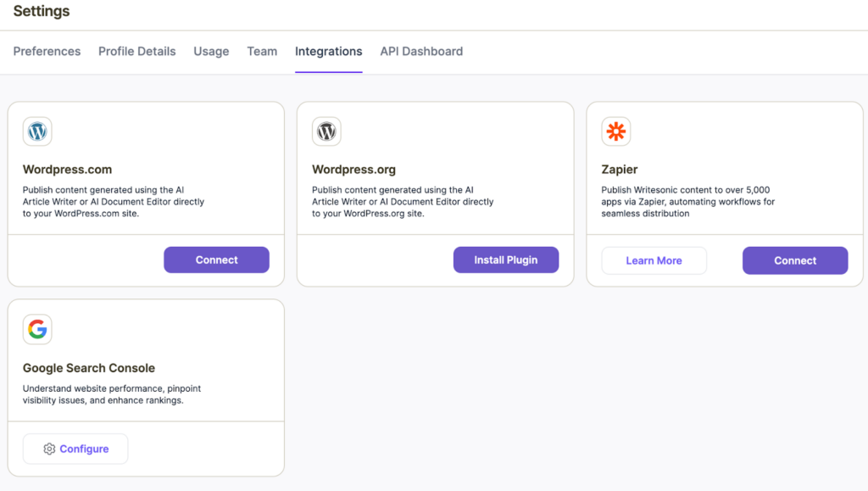The image size is (868, 491).
Task: Click the Zapier description about 5,000 apps
Action: pos(688,202)
